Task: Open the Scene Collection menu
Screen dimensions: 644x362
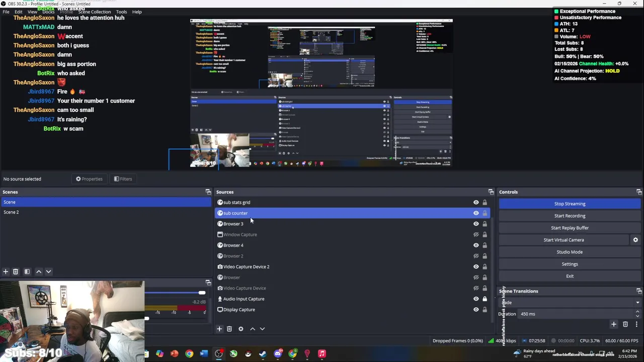Action: click(x=94, y=12)
